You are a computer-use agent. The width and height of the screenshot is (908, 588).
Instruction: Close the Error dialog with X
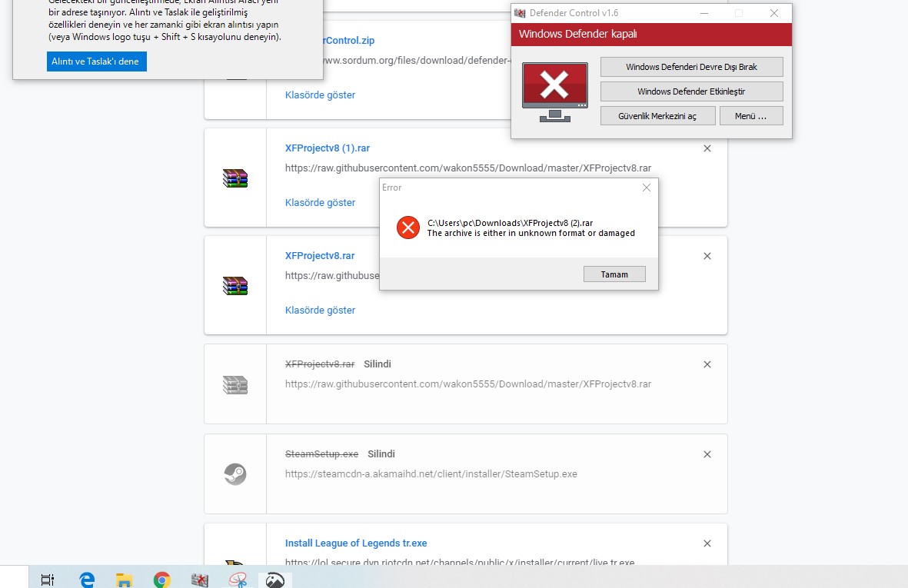(x=647, y=188)
